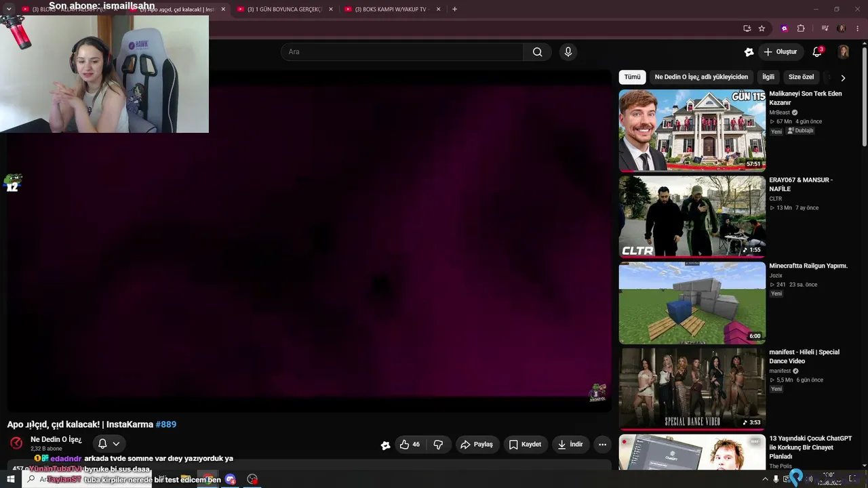Select the Tümü filter chip
This screenshot has height=488, width=868.
click(x=632, y=77)
